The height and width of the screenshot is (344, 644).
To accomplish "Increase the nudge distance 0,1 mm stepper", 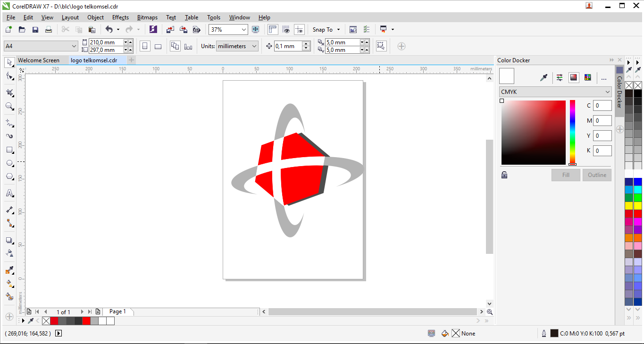I will 306,44.
